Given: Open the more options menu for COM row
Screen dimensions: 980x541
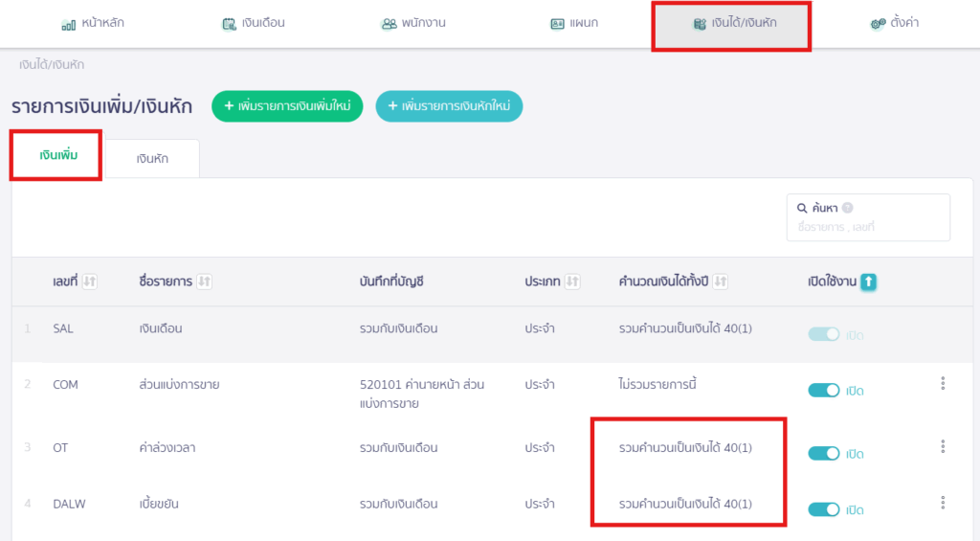Looking at the screenshot, I should pyautogui.click(x=943, y=383).
